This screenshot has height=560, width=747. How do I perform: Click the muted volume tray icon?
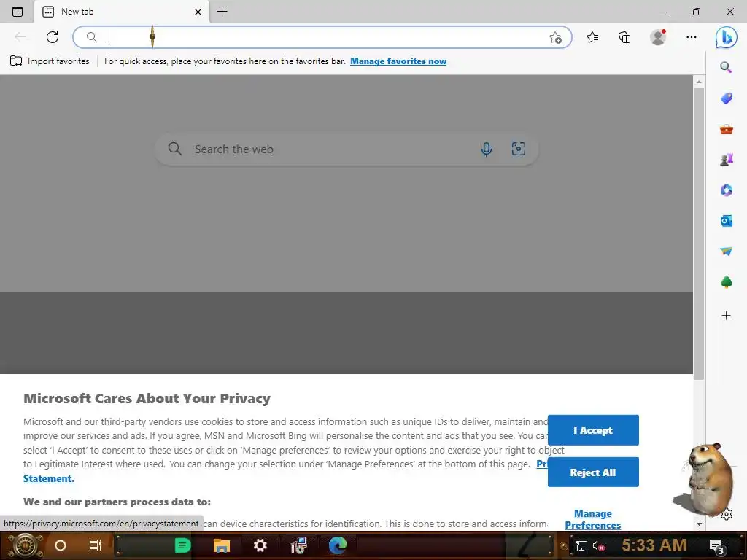coord(598,545)
